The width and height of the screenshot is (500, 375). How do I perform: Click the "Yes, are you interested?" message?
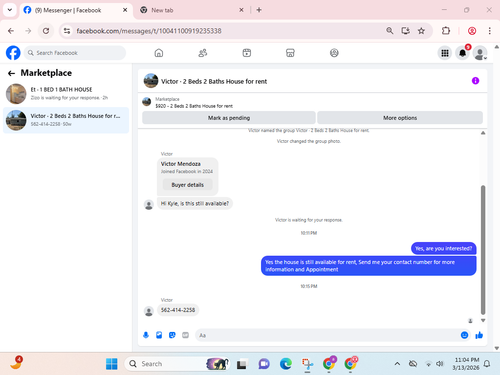443,248
